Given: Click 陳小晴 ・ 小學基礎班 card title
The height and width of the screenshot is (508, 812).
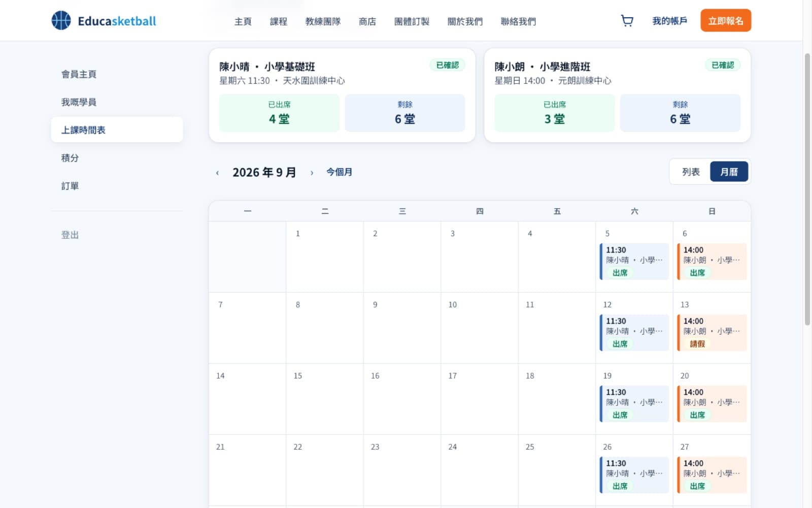Looking at the screenshot, I should tap(267, 67).
